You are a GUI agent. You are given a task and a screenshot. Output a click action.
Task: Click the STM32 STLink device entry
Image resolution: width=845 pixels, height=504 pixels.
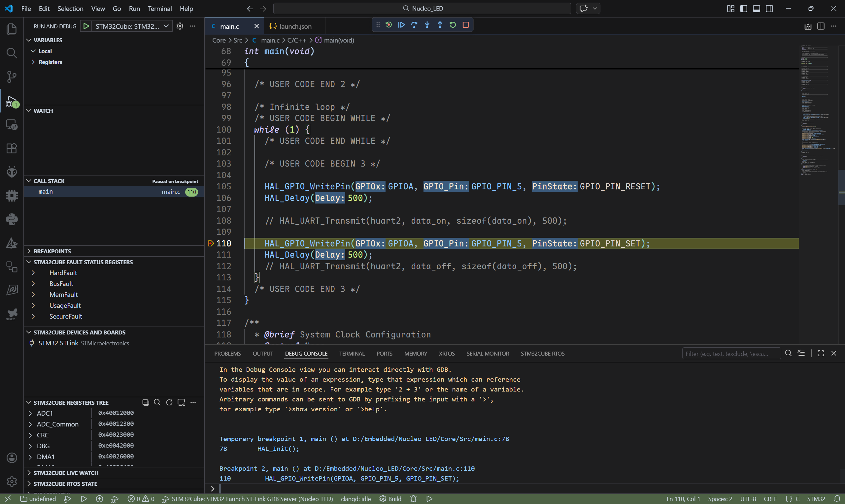(114, 343)
